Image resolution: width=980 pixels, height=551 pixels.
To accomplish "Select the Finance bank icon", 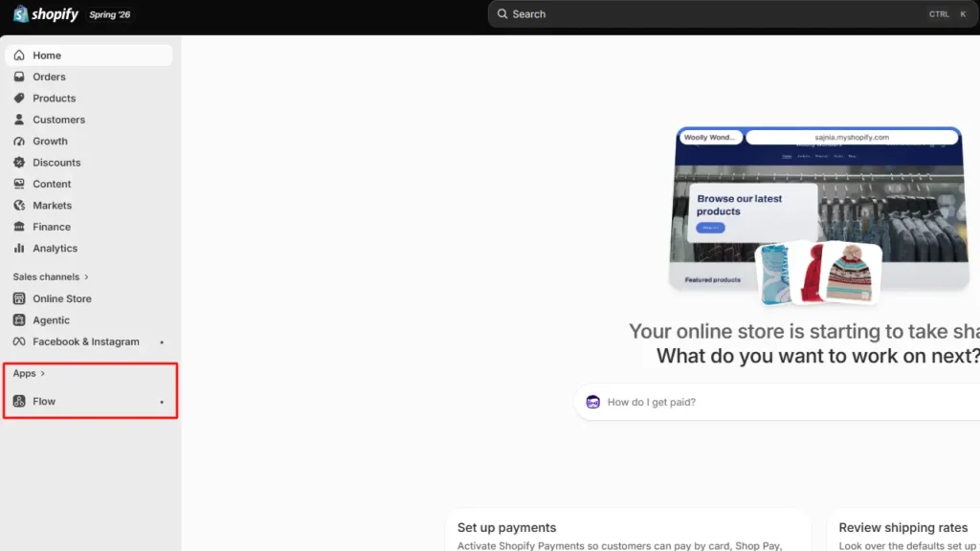I will pos(19,227).
